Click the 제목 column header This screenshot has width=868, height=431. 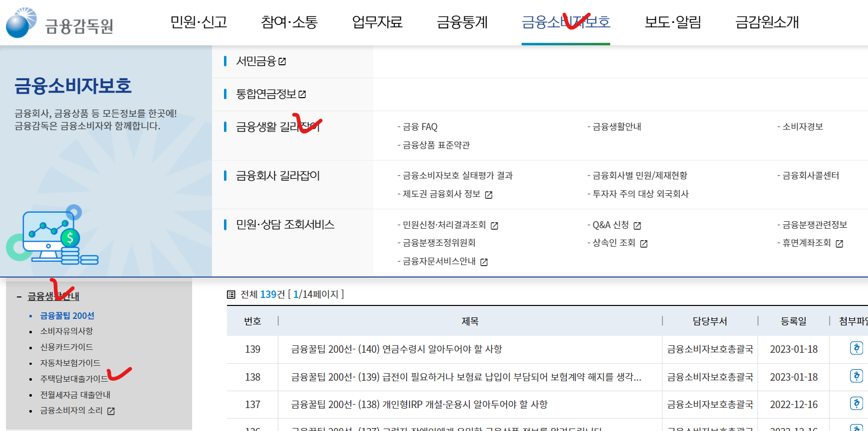(x=470, y=321)
